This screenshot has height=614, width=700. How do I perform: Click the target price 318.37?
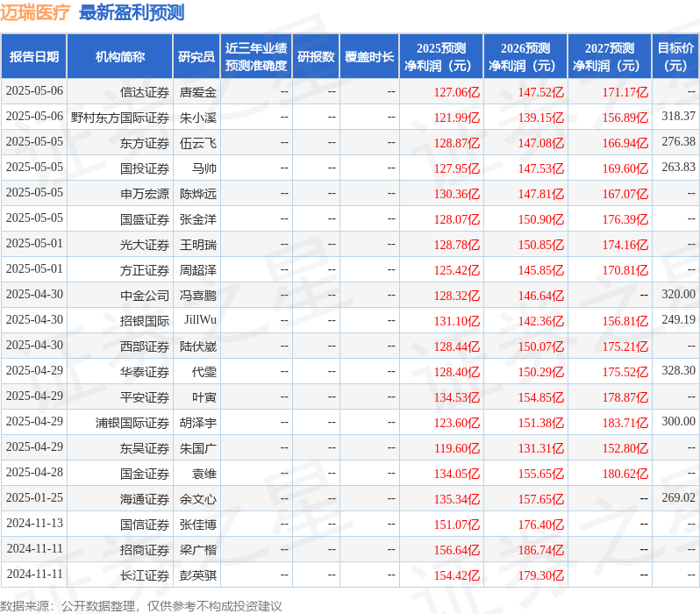679,116
